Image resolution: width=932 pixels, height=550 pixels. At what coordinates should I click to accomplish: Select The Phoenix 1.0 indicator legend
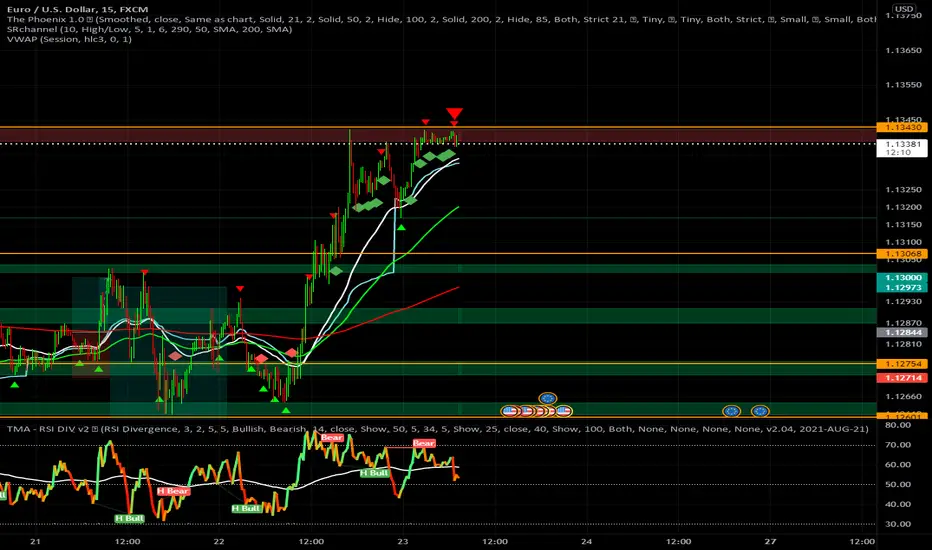click(x=440, y=19)
